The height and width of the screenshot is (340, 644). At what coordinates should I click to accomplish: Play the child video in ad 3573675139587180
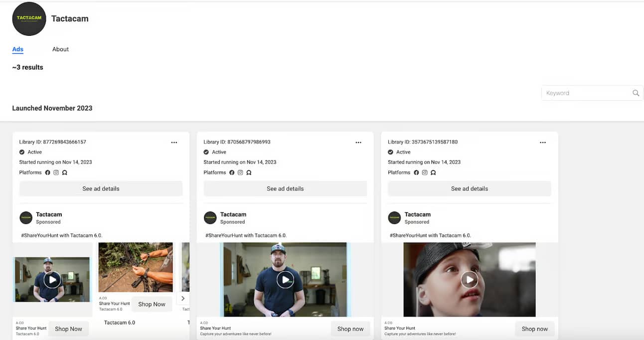tap(469, 280)
